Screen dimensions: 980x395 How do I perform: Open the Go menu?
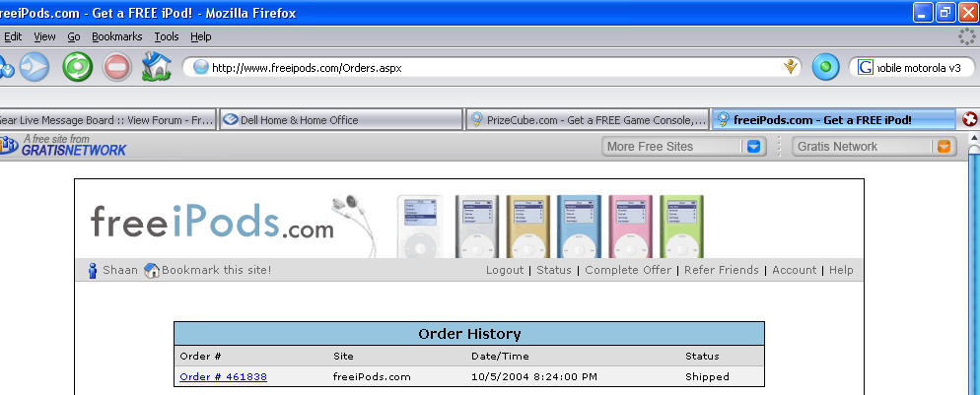74,36
